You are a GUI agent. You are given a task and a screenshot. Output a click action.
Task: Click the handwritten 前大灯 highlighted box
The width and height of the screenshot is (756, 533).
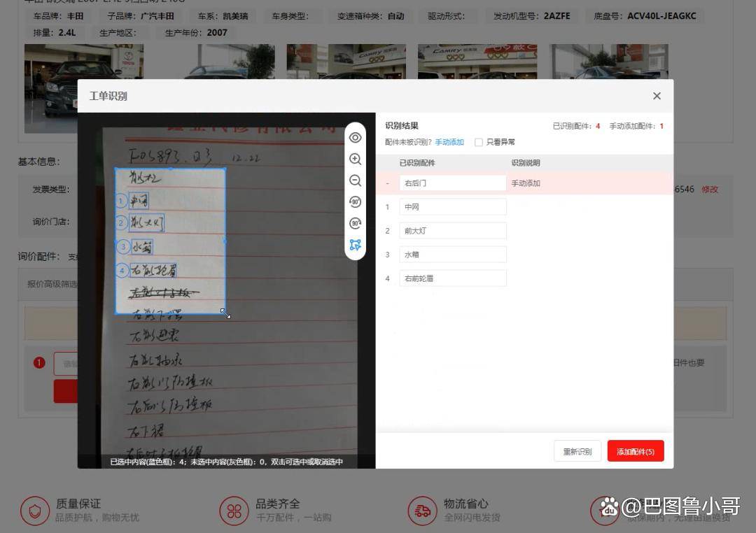tap(146, 223)
